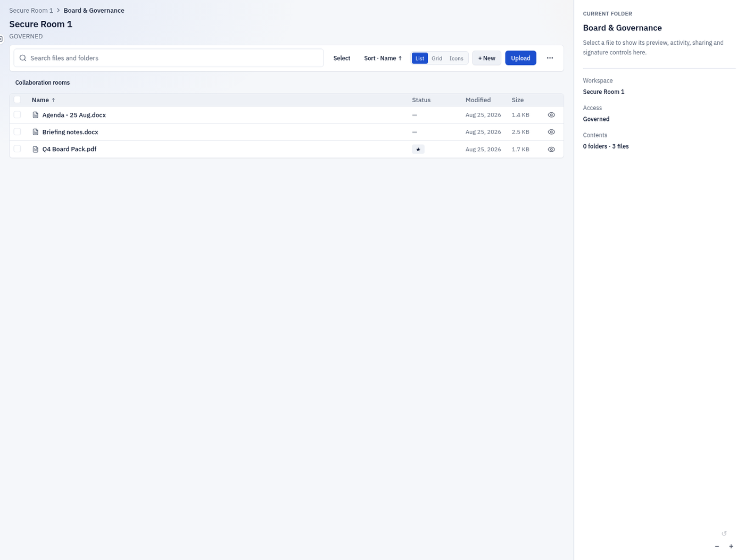Open the Agenda - 25 Aug.docx file name

(x=74, y=115)
